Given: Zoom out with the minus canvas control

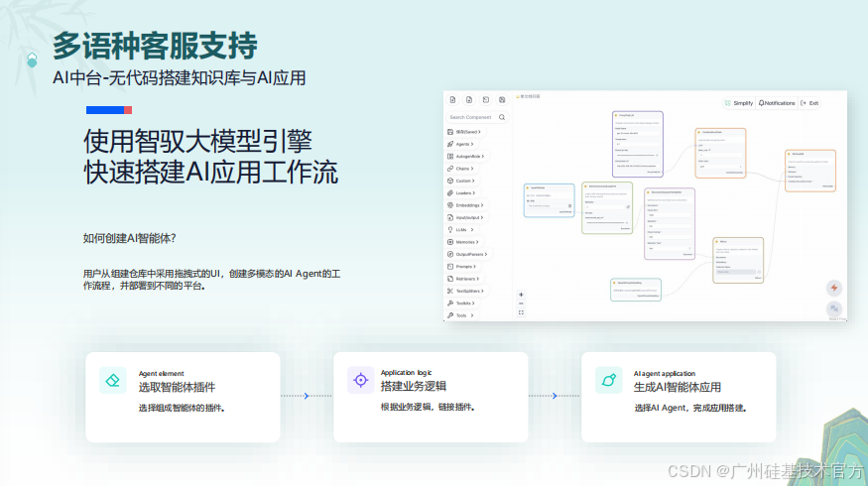Looking at the screenshot, I should tap(521, 304).
